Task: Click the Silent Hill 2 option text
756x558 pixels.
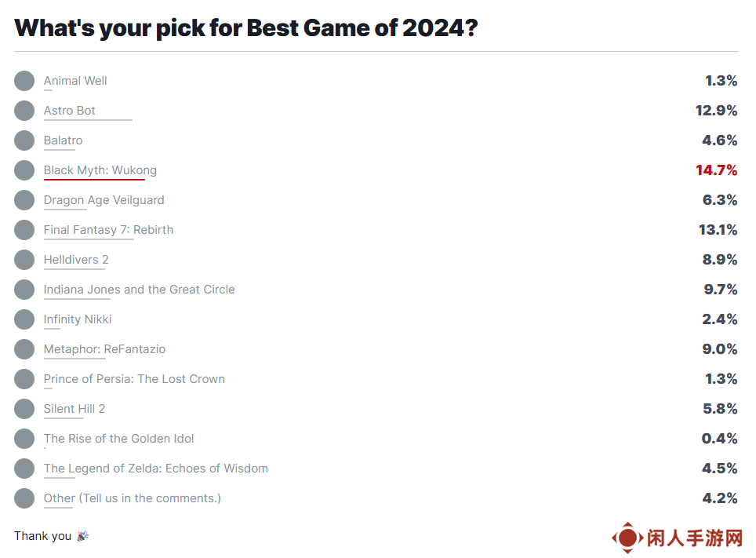Action: click(75, 409)
